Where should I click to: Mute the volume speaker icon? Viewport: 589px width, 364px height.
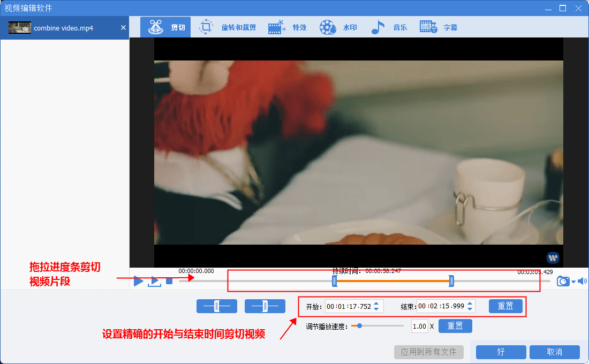tap(582, 281)
